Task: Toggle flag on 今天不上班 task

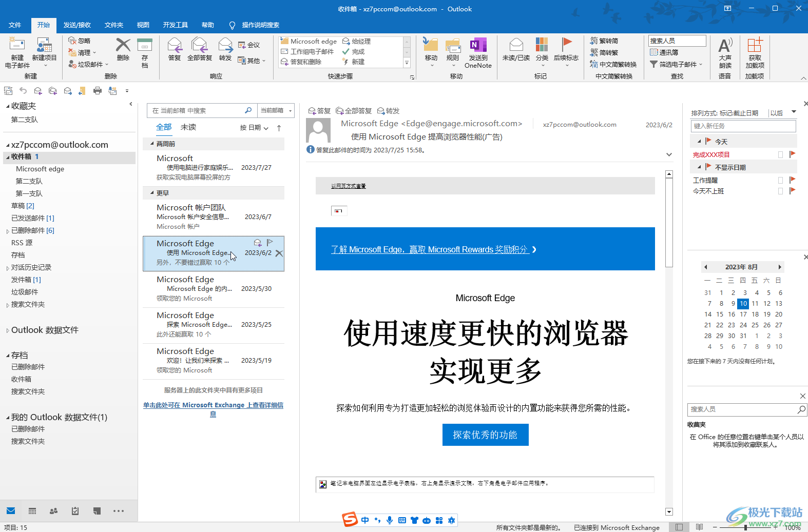Action: pyautogui.click(x=792, y=190)
